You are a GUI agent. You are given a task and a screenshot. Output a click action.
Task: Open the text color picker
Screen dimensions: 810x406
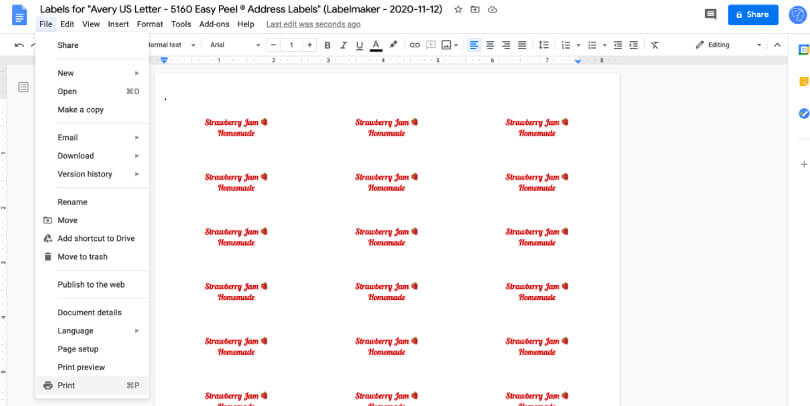pos(376,45)
